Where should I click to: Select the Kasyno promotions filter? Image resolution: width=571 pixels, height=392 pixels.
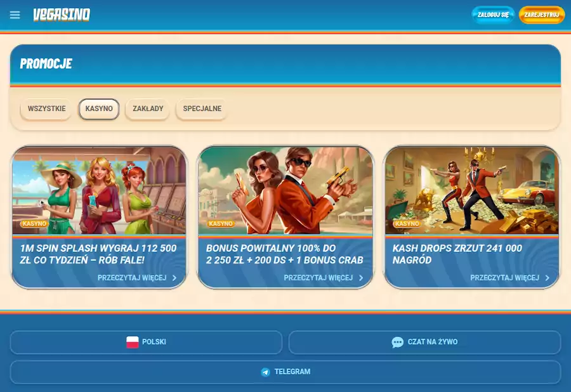coord(99,108)
